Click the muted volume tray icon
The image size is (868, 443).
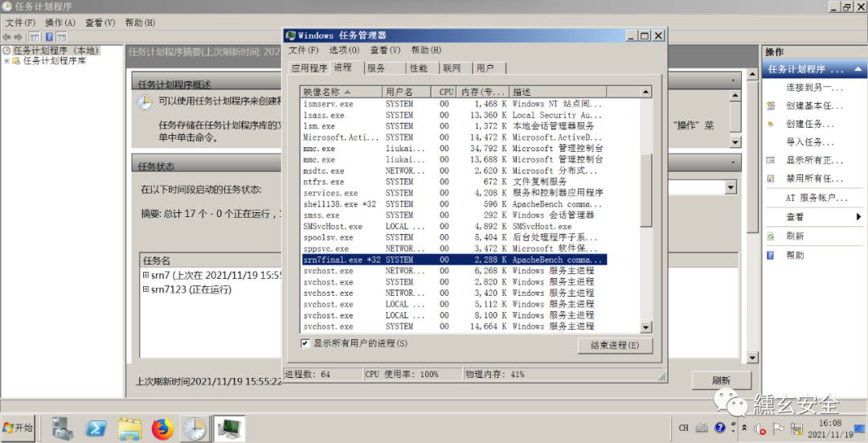[x=760, y=429]
